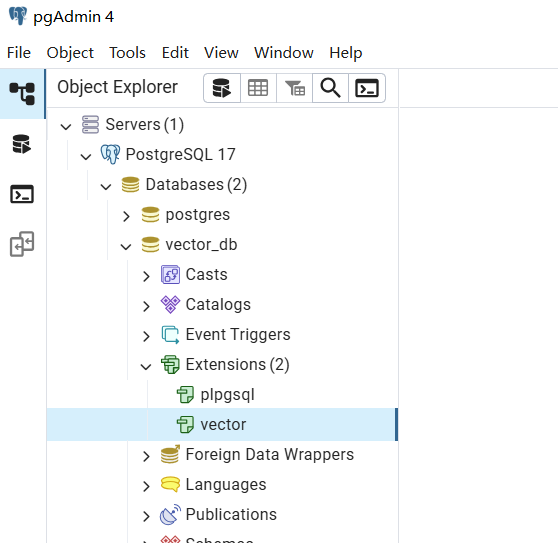Expand the Catalogs node

[x=146, y=306]
